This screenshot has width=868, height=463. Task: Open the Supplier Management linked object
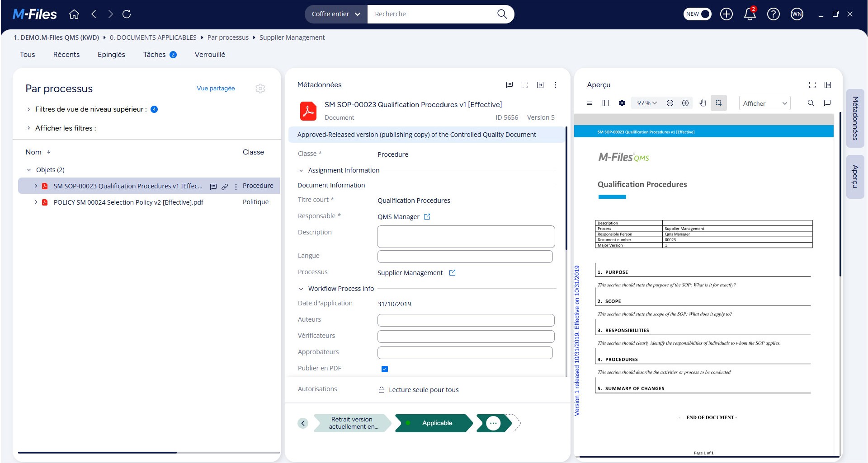453,273
